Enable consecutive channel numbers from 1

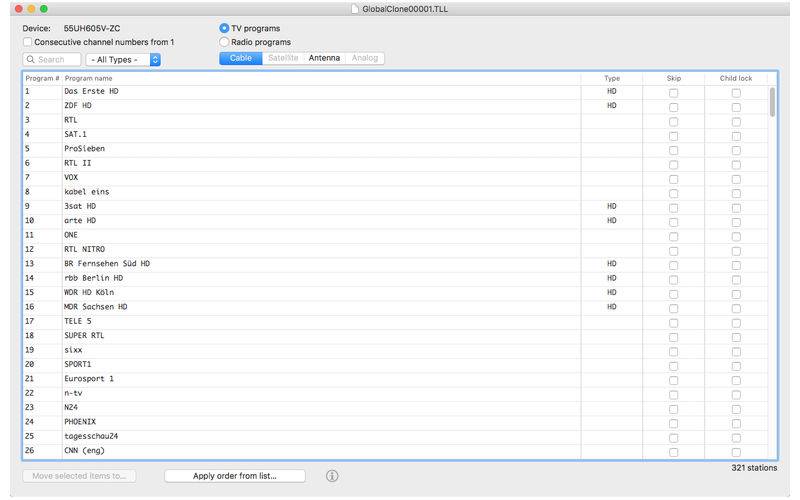(x=28, y=42)
